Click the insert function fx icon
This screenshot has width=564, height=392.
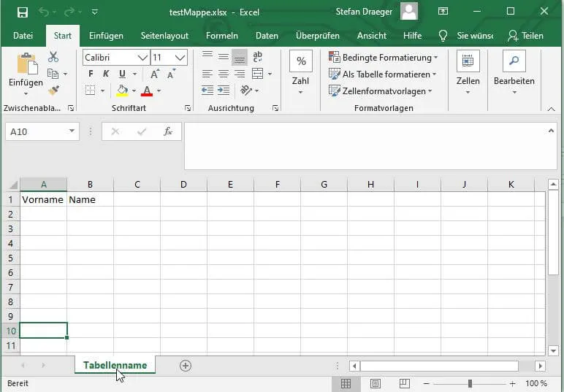pos(167,131)
